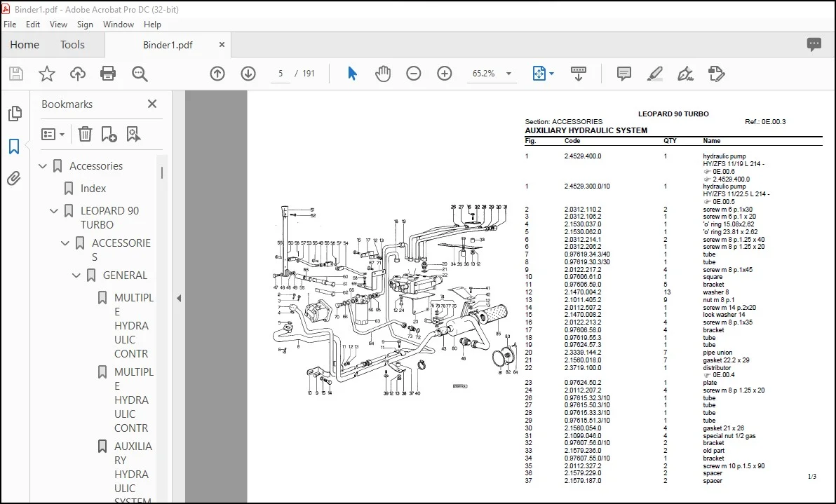Open the View menu
This screenshot has height=504, width=836.
coord(59,25)
